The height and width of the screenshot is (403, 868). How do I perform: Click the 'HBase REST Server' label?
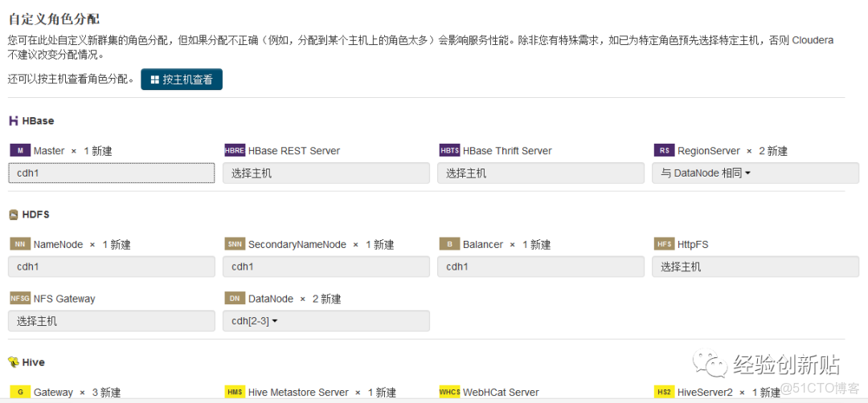294,151
